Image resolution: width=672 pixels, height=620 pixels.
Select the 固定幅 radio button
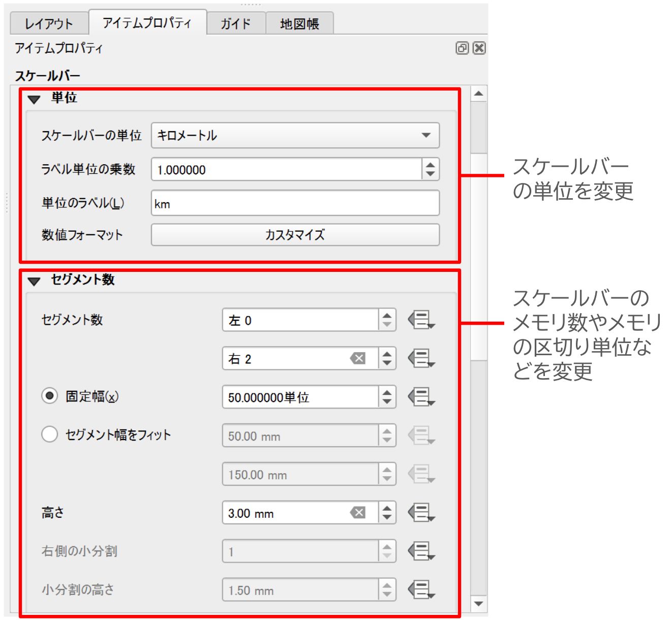point(49,396)
